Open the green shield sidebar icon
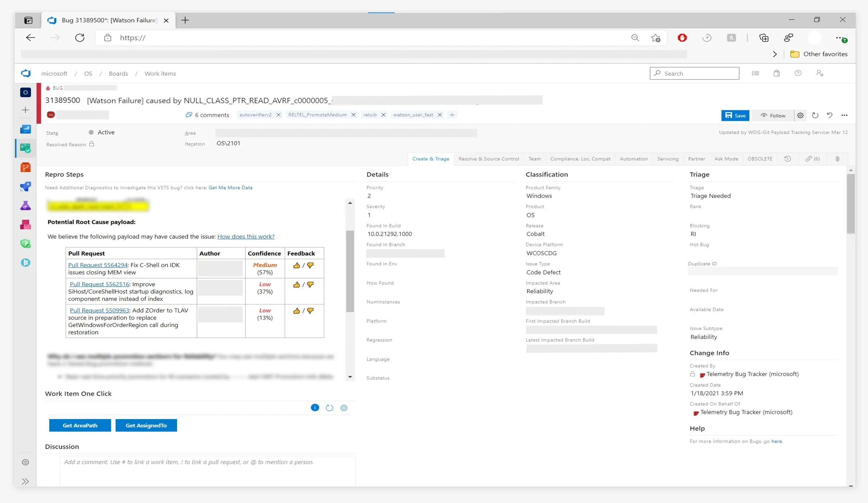Image resolution: width=868 pixels, height=503 pixels. click(x=26, y=243)
